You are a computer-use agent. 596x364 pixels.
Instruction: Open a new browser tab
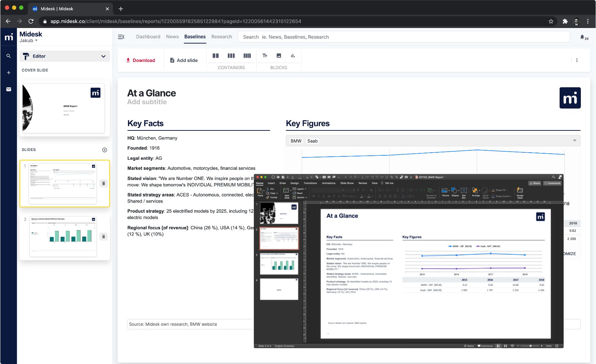point(121,9)
